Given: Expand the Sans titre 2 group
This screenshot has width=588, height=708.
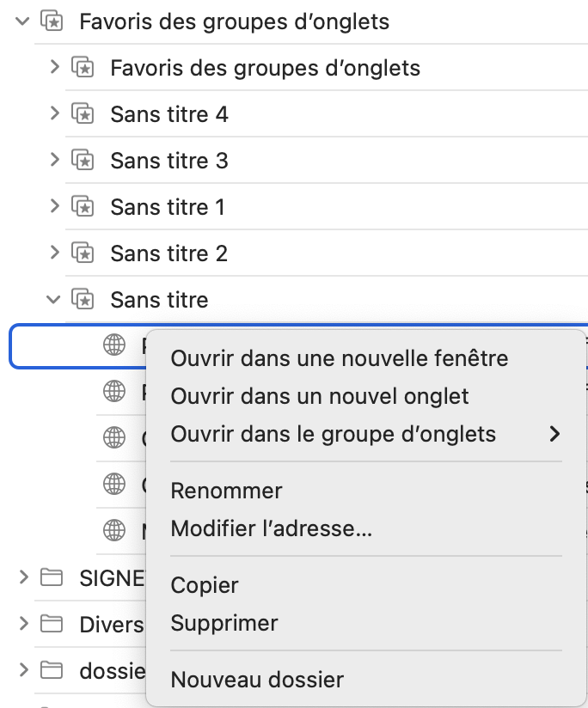Looking at the screenshot, I should coord(55,253).
